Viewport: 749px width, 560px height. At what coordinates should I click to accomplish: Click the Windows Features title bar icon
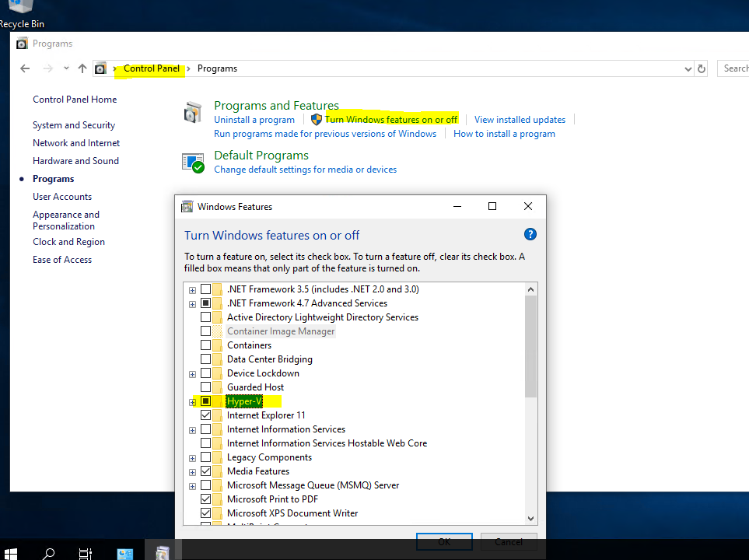pos(187,206)
